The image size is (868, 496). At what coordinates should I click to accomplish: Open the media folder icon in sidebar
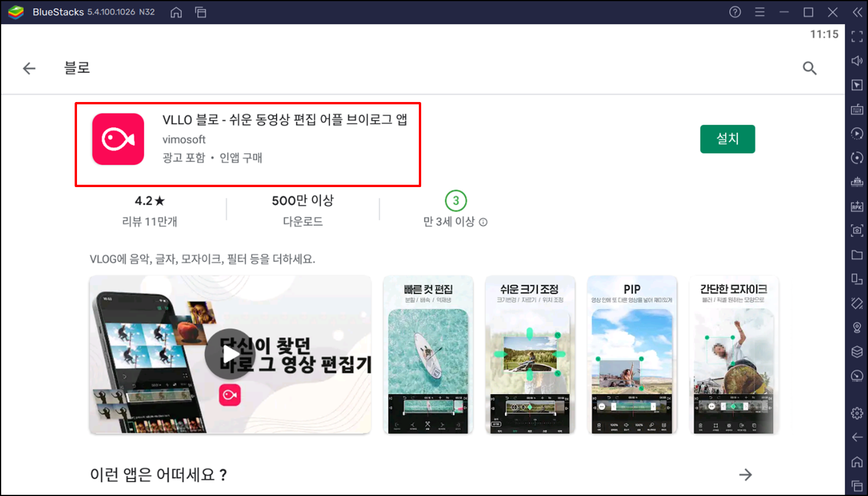[857, 255]
